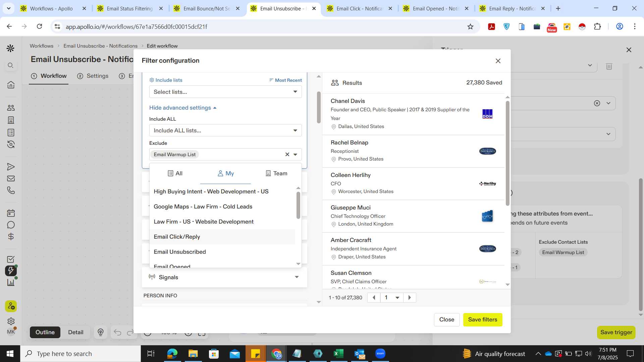Screen dimensions: 644x362
Task: Open the top dropdown chevron in the Trigger panel
Action: [x=590, y=65]
